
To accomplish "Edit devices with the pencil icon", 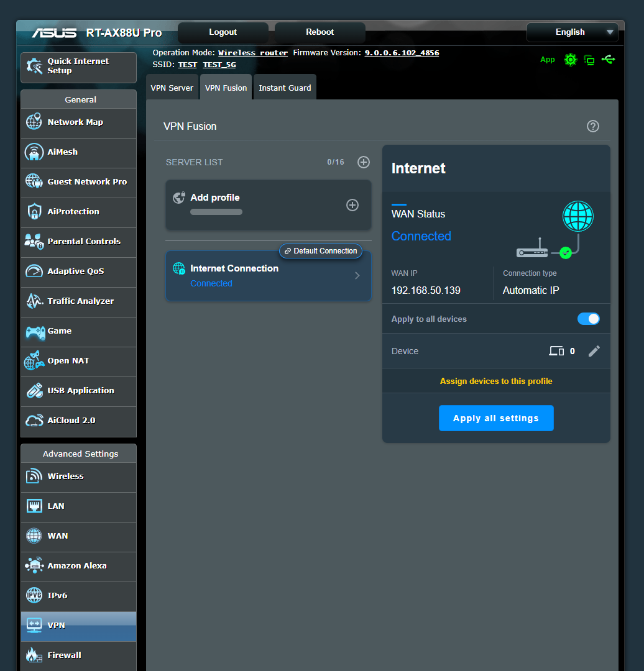I will tap(594, 351).
